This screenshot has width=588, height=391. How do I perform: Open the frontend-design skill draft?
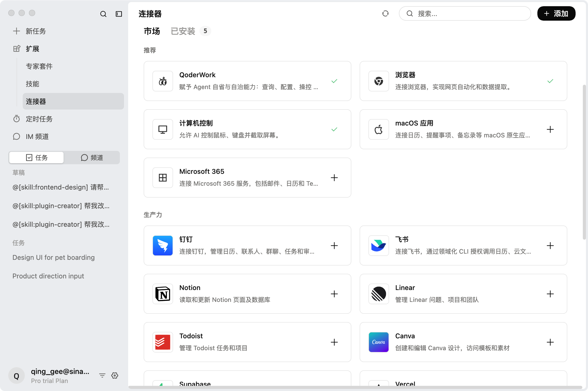click(x=61, y=187)
